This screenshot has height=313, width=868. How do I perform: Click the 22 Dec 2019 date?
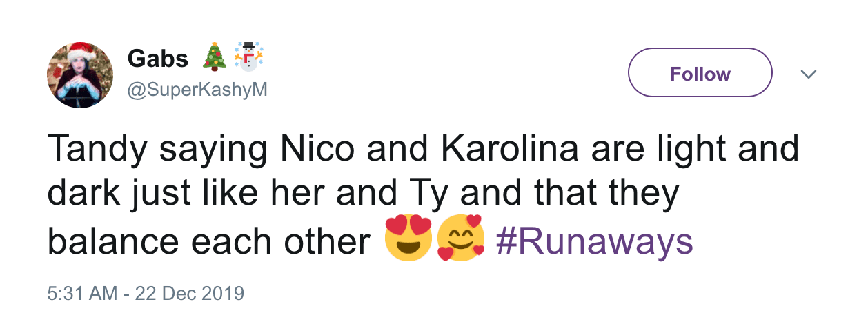point(192,294)
